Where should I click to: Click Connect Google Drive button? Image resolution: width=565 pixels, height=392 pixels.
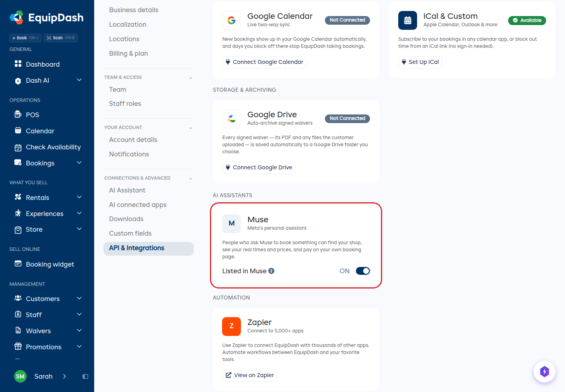(259, 168)
